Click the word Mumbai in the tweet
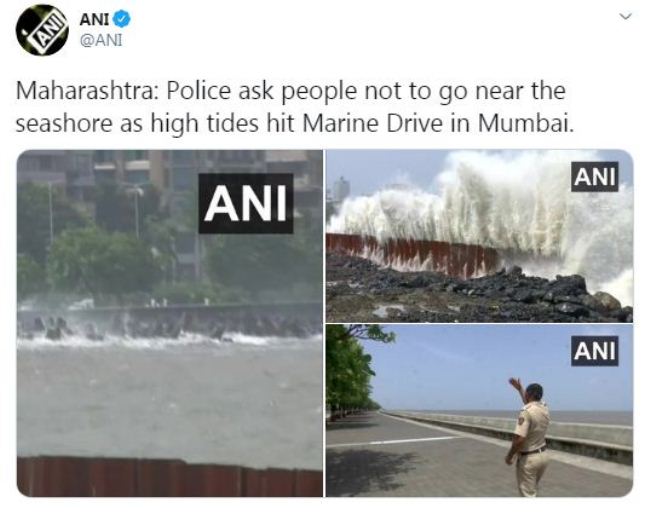The height and width of the screenshot is (519, 650). pos(526,124)
